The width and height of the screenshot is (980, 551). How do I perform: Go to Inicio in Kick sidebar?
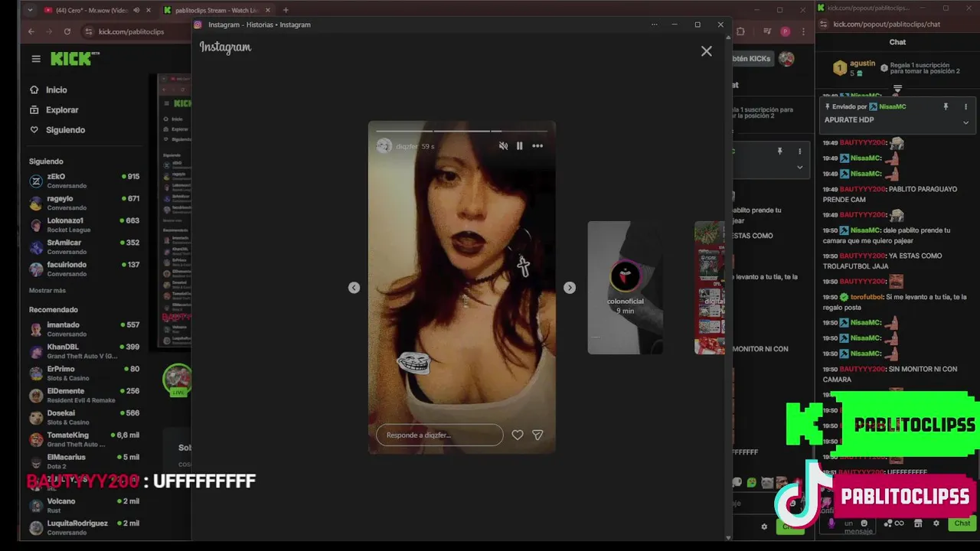(49, 90)
